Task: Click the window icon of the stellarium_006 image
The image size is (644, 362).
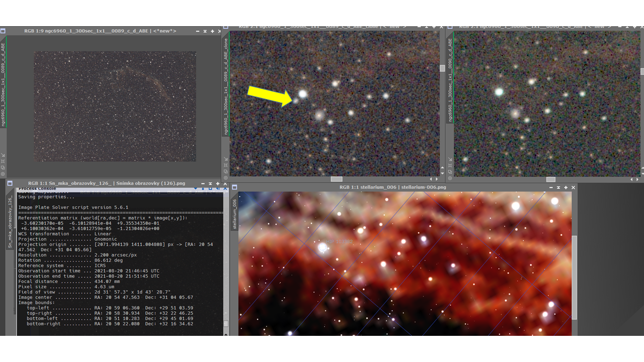Action: [234, 187]
